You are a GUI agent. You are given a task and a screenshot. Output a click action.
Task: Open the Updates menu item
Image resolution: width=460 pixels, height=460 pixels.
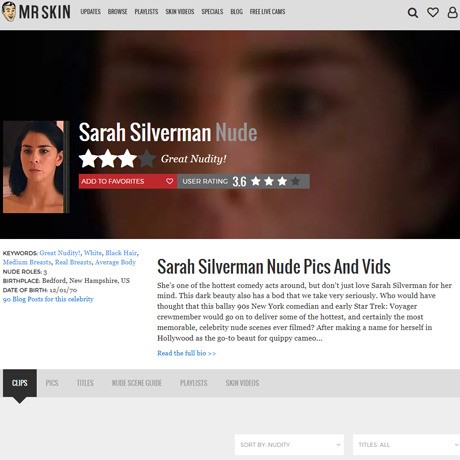[90, 12]
